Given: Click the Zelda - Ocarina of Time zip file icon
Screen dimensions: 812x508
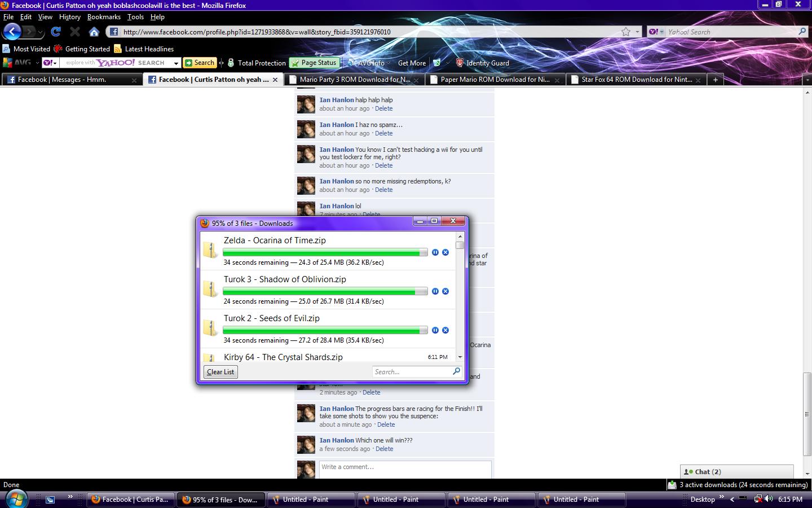Looking at the screenshot, I should pyautogui.click(x=210, y=250).
